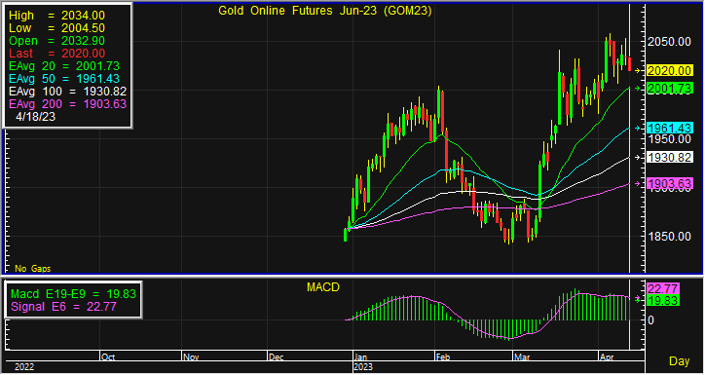The height and width of the screenshot is (375, 705).
Task: Click the Feb label on time axis
Action: pos(442,357)
